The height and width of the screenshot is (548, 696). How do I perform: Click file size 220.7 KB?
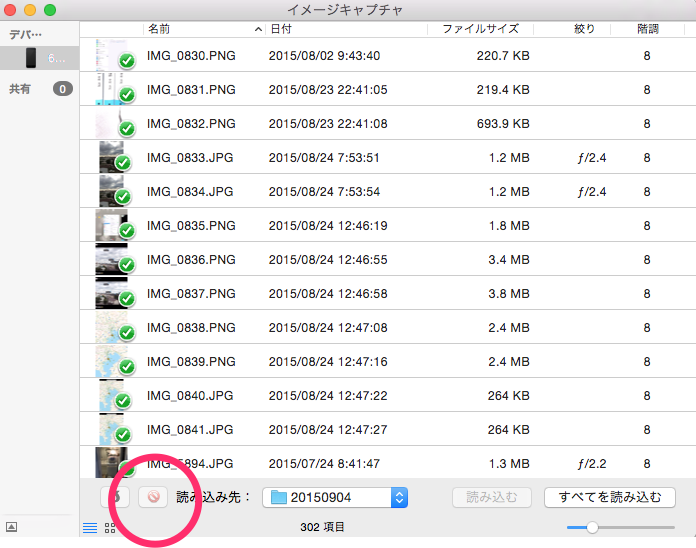pos(503,55)
